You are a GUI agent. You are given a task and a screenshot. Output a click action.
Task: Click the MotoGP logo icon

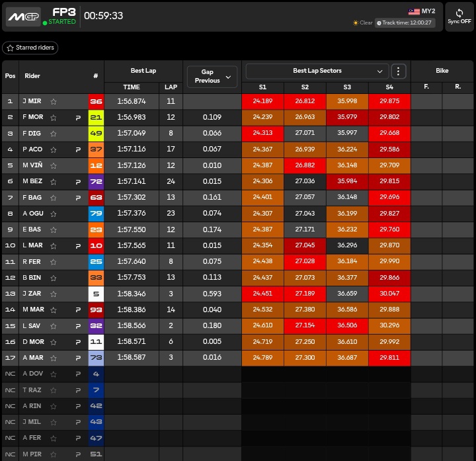[23, 17]
